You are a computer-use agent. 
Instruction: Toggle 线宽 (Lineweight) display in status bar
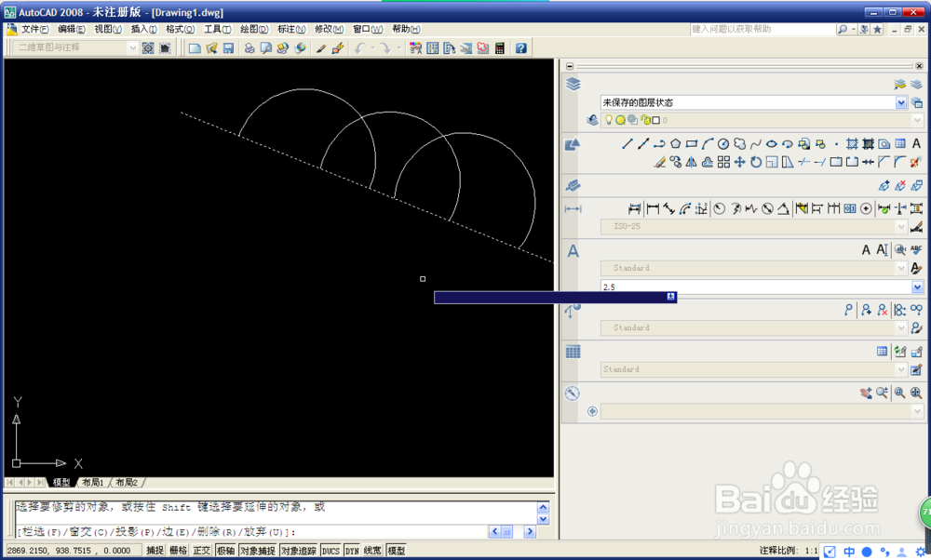(x=373, y=551)
